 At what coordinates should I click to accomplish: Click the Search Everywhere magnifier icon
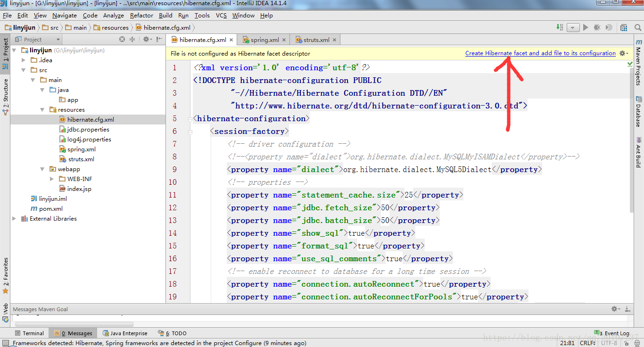coord(637,27)
